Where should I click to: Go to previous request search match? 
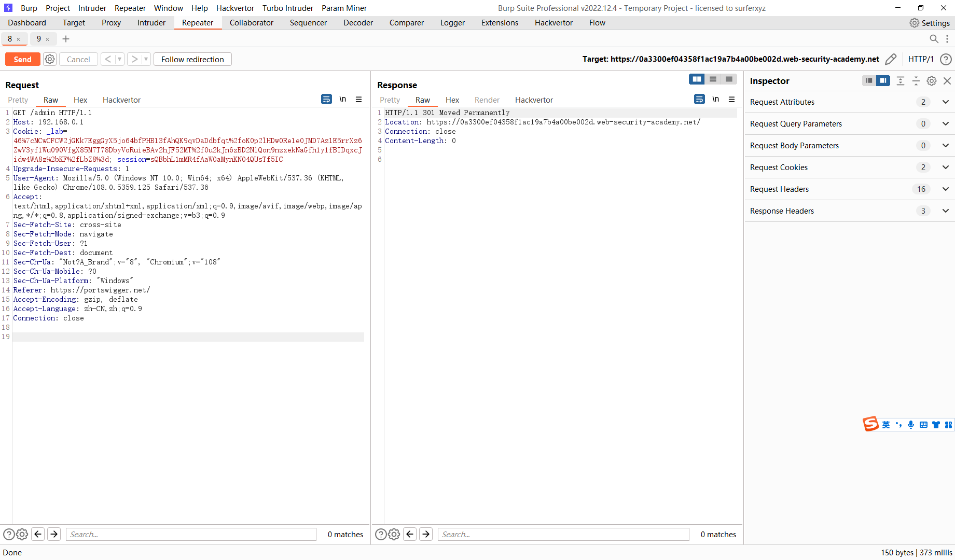pos(38,534)
